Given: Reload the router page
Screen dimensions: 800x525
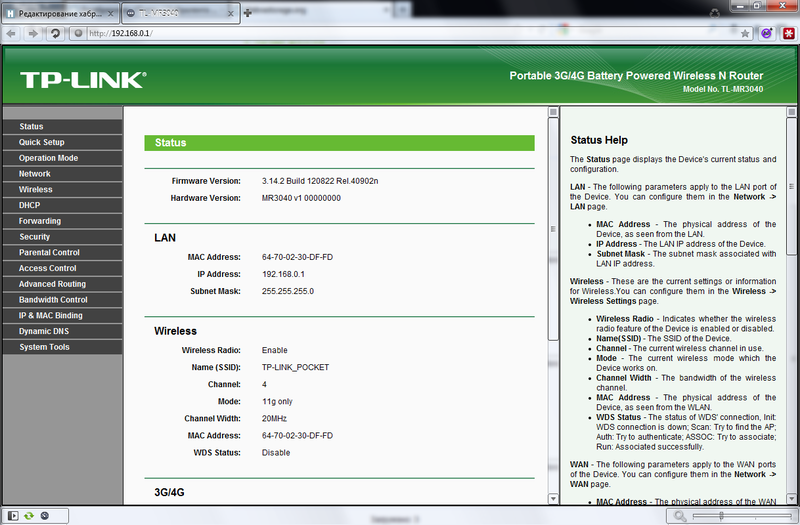Looking at the screenshot, I should 55,34.
